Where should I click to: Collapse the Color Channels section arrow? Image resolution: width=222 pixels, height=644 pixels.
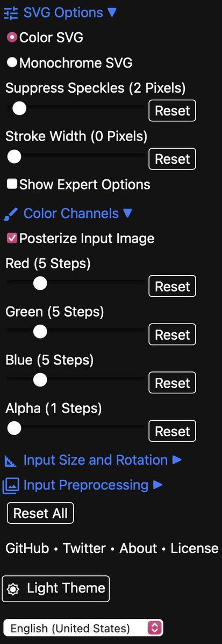pos(127,213)
